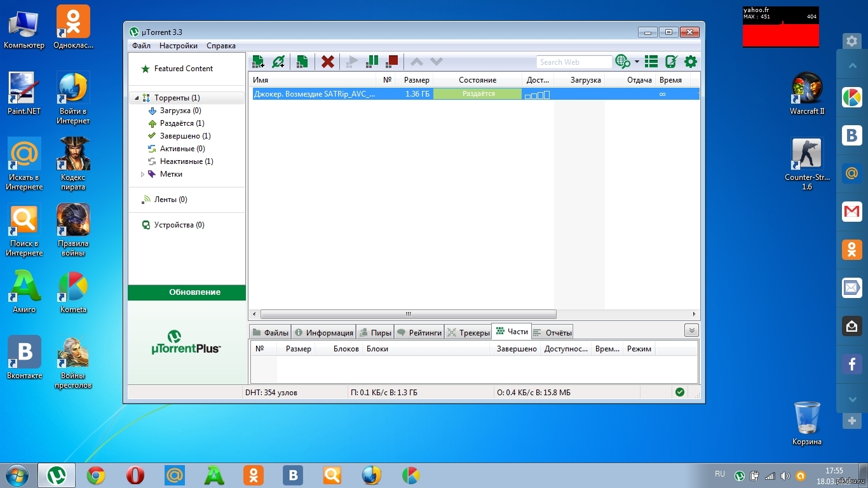Click the volume speaker tray icon
This screenshot has width=868, height=488.
[x=785, y=475]
